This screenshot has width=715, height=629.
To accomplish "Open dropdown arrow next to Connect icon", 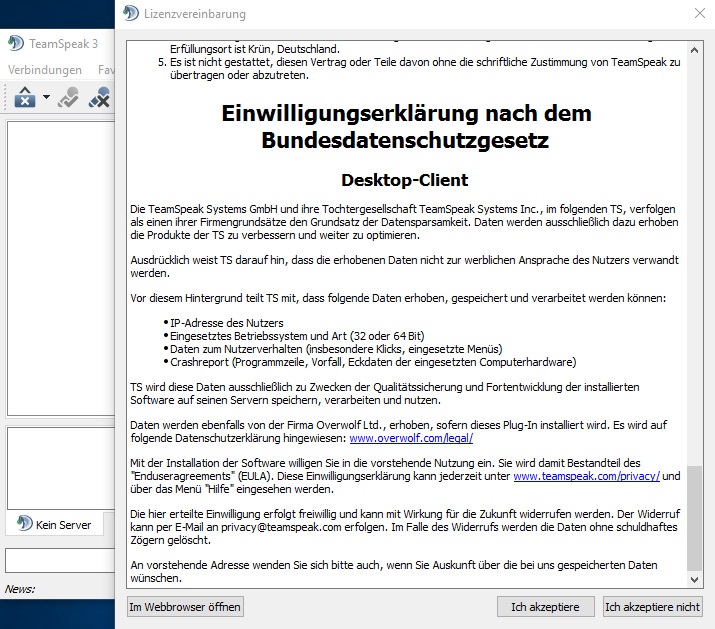I will 46,98.
